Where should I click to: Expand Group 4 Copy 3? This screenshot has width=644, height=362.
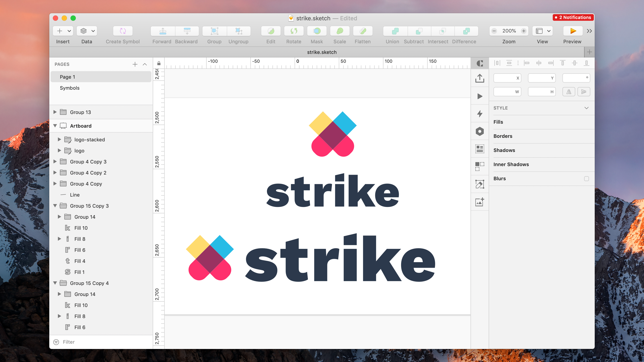(55, 161)
